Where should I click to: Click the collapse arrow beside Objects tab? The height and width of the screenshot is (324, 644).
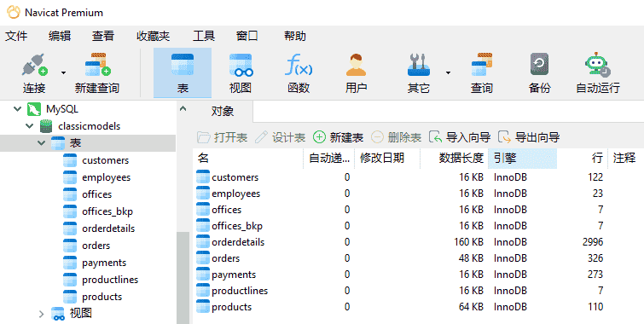pyautogui.click(x=183, y=109)
